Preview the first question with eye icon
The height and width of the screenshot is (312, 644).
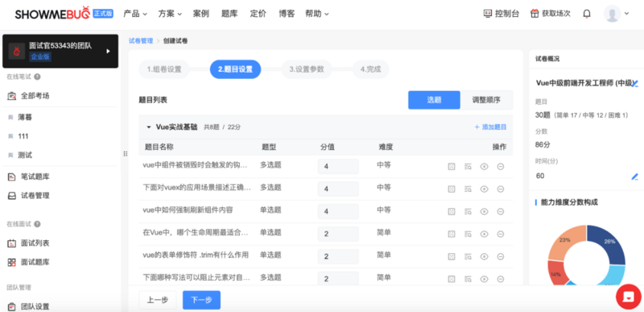(x=485, y=167)
